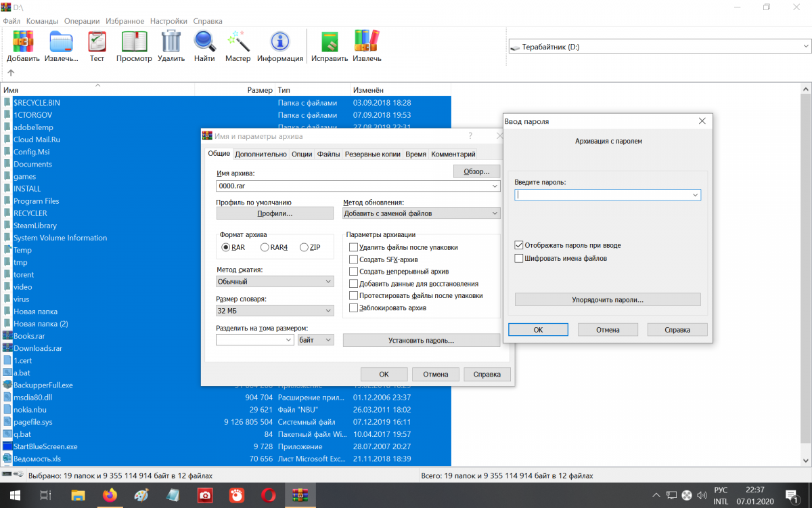Click the Найти magnifier icon
This screenshot has width=812, height=508.
(x=204, y=42)
